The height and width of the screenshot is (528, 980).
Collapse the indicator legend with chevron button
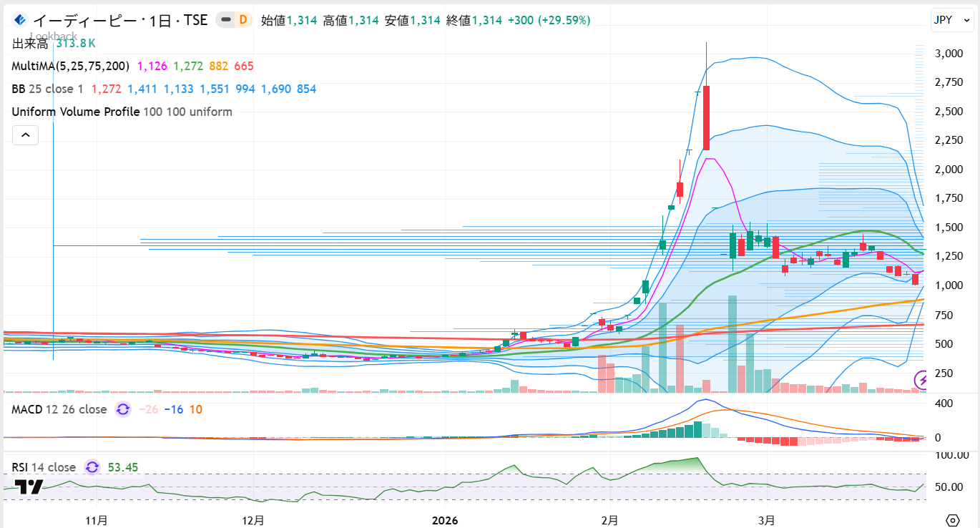click(25, 135)
